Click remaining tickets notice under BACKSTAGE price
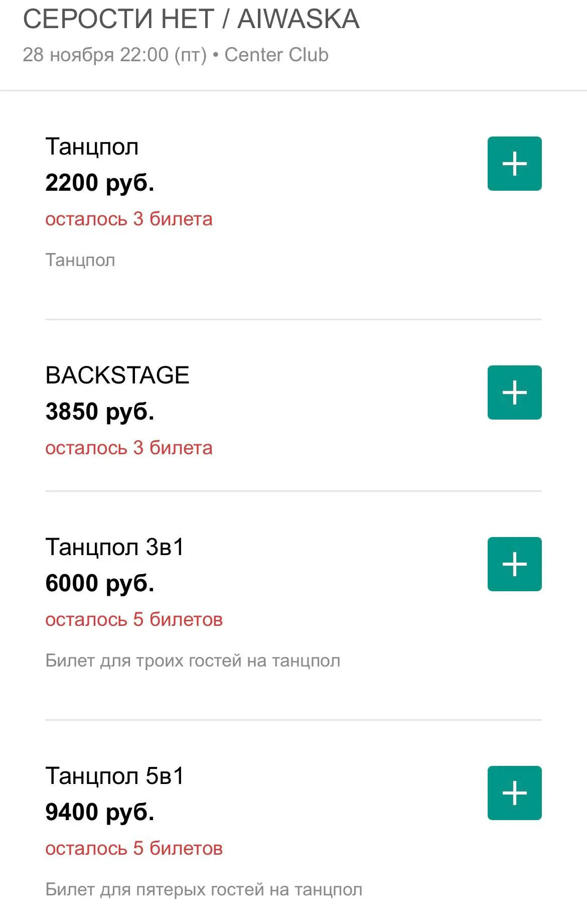587x924 pixels. tap(129, 448)
